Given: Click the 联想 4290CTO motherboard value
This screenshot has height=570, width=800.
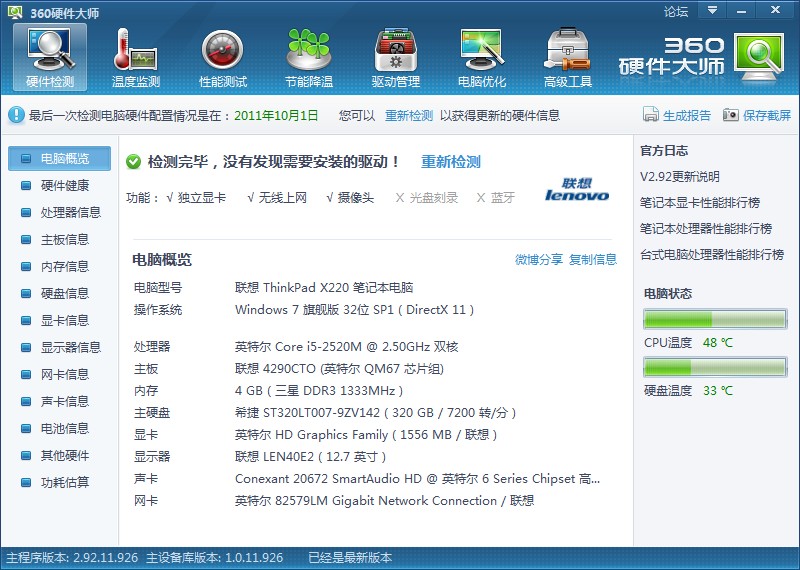Looking at the screenshot, I should (339, 369).
